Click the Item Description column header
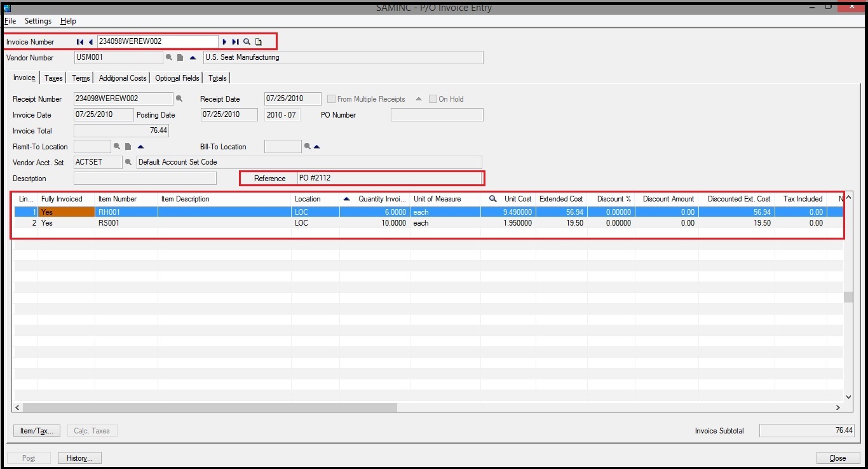 224,199
